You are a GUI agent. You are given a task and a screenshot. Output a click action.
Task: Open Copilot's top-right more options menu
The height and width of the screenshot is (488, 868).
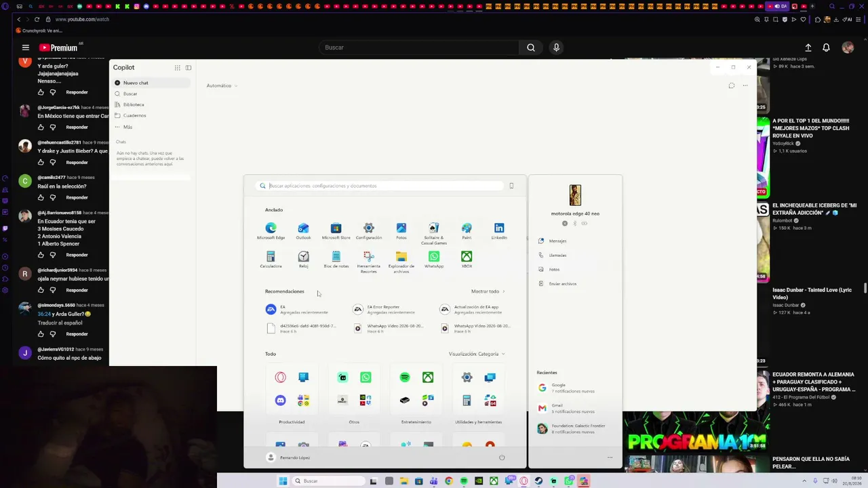click(x=745, y=85)
